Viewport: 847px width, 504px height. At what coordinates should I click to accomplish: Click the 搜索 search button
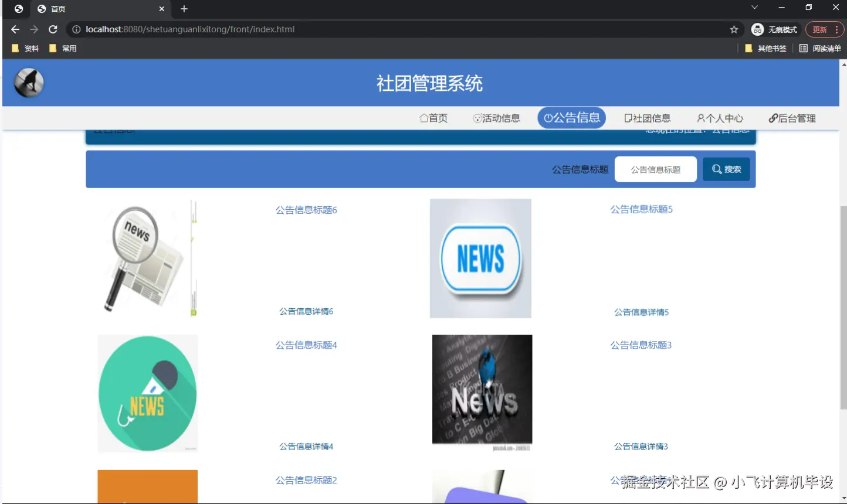tap(726, 169)
